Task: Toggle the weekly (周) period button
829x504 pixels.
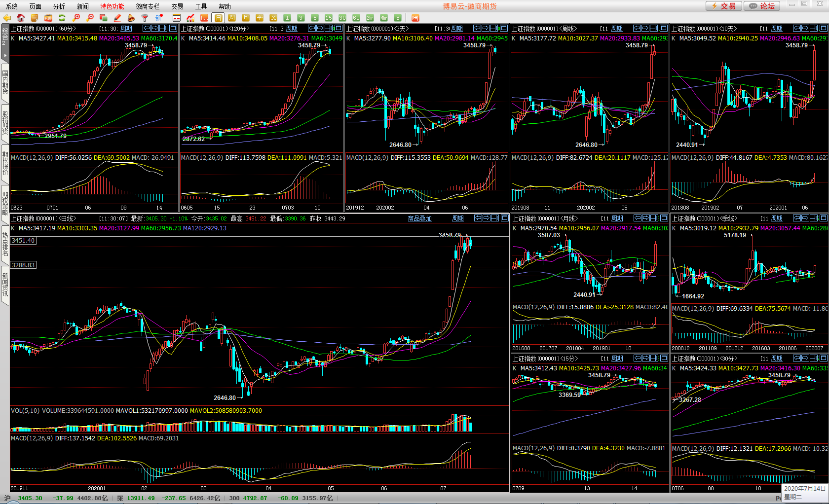Action: tap(232, 18)
